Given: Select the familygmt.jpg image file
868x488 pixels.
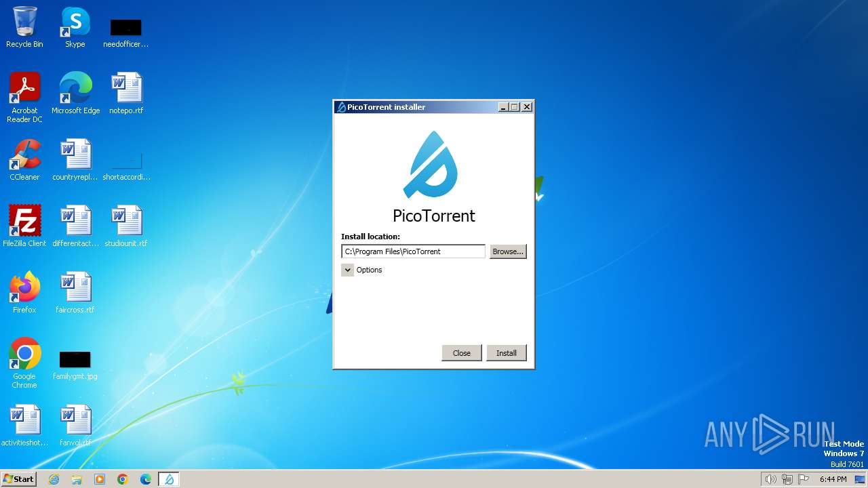Looking at the screenshot, I should [75, 365].
